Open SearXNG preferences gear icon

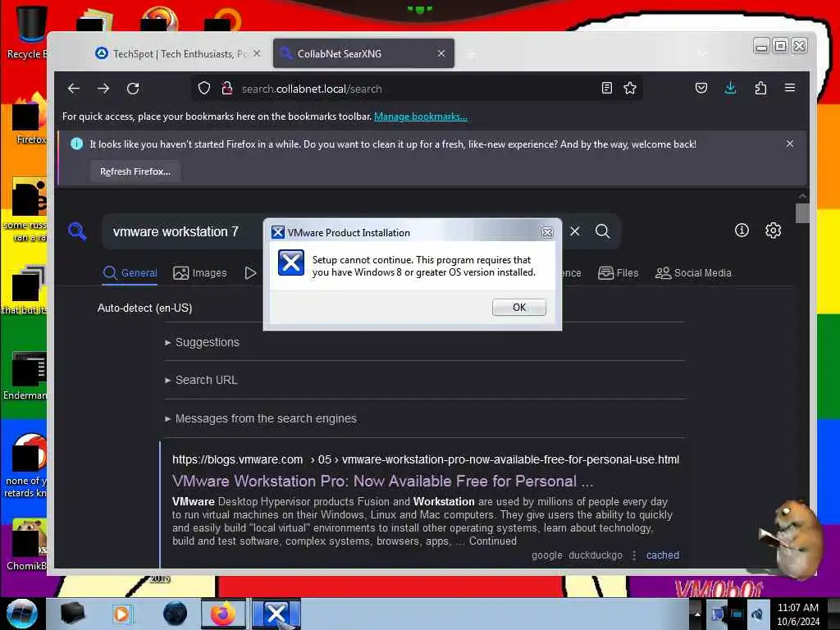(x=773, y=231)
